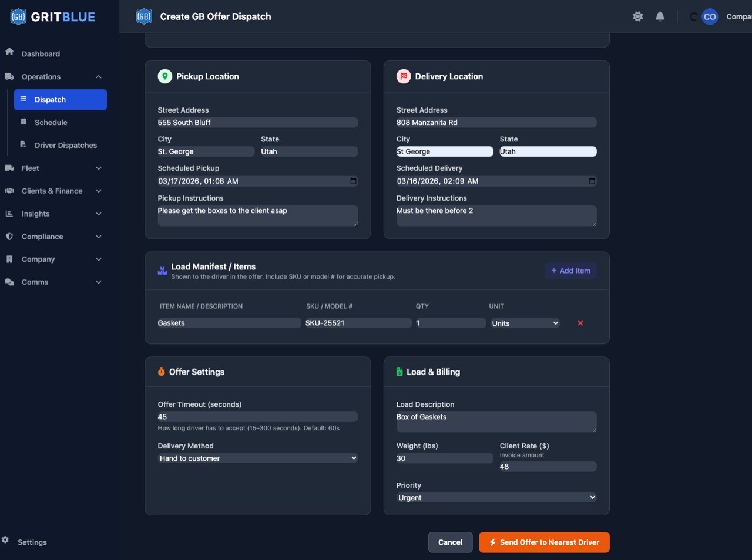This screenshot has width=752, height=560.
Task: Click the Insights chart icon
Action: (9, 214)
